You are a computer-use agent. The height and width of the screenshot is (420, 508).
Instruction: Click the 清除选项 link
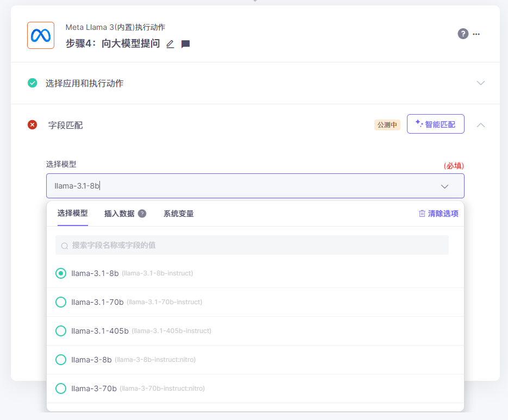pos(438,214)
